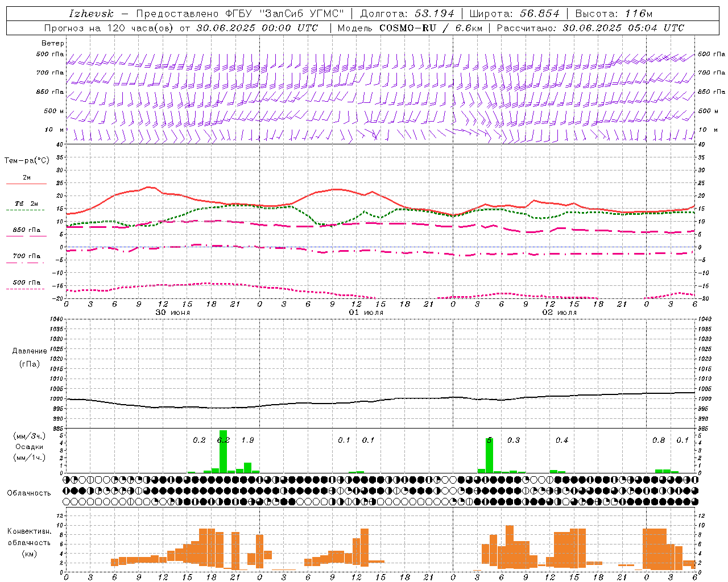This screenshot has width=728, height=582.
Task: Click the tallest green bar under 6.2
Action: (x=223, y=452)
